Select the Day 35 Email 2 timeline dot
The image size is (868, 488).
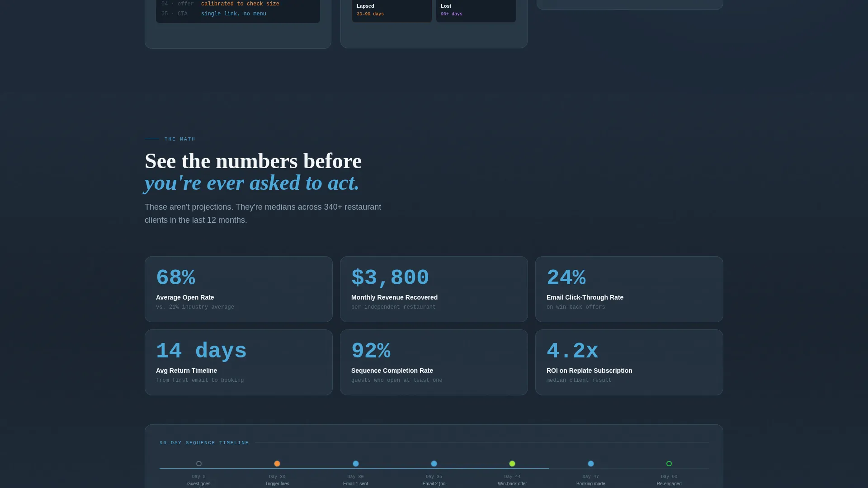pos(434,464)
